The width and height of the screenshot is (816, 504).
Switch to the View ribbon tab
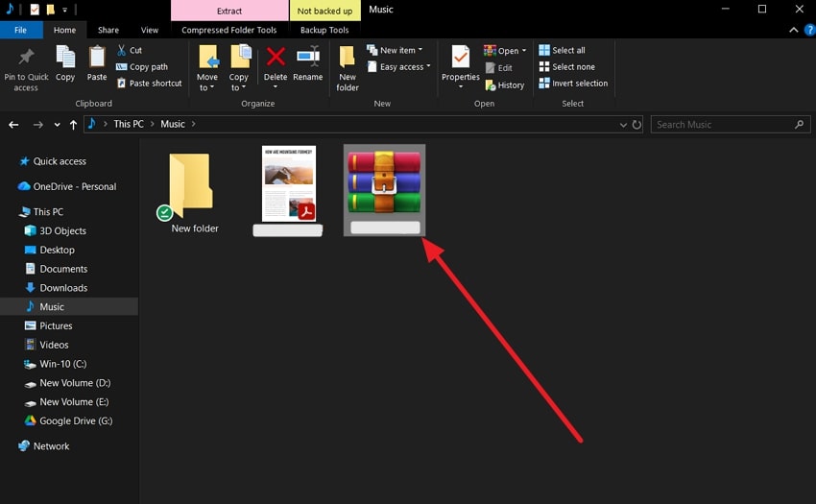(x=150, y=30)
